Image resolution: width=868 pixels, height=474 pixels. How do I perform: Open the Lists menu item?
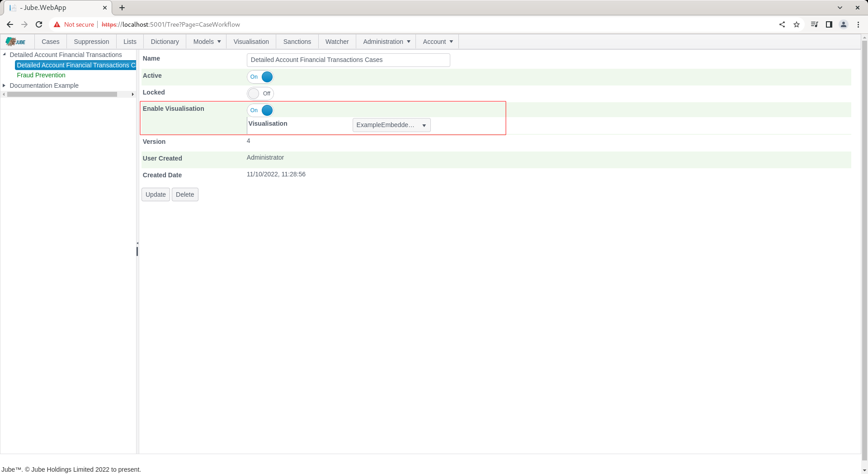[130, 42]
